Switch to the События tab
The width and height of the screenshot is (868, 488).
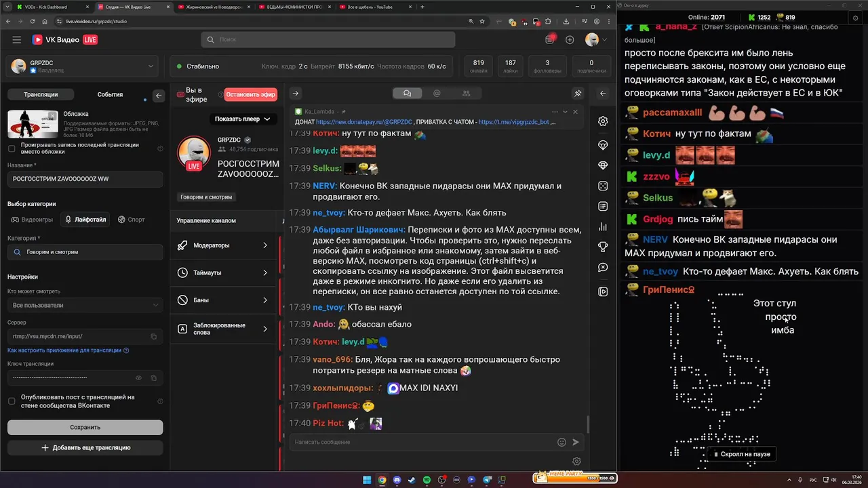(x=110, y=95)
